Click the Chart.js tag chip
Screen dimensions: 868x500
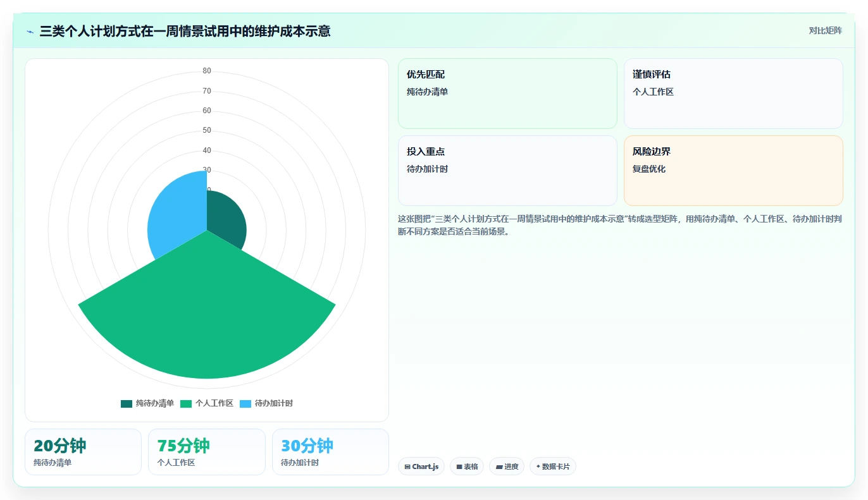pyautogui.click(x=421, y=466)
